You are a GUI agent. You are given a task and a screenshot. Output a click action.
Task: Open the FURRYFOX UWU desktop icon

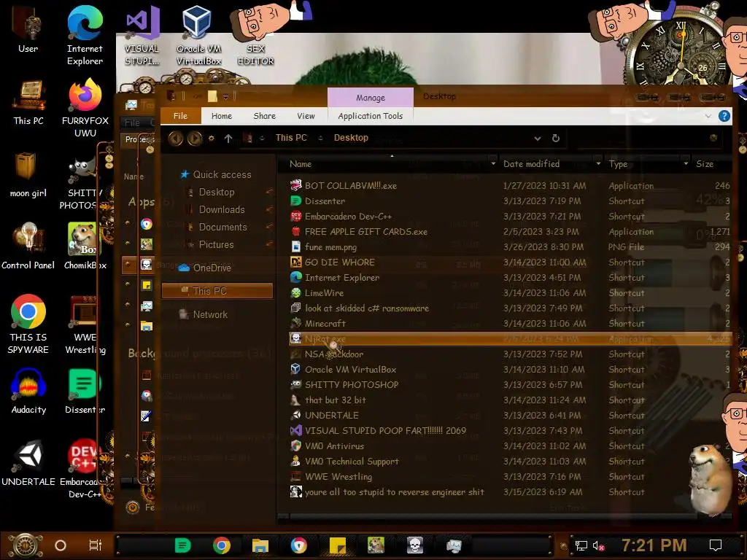tap(85, 108)
